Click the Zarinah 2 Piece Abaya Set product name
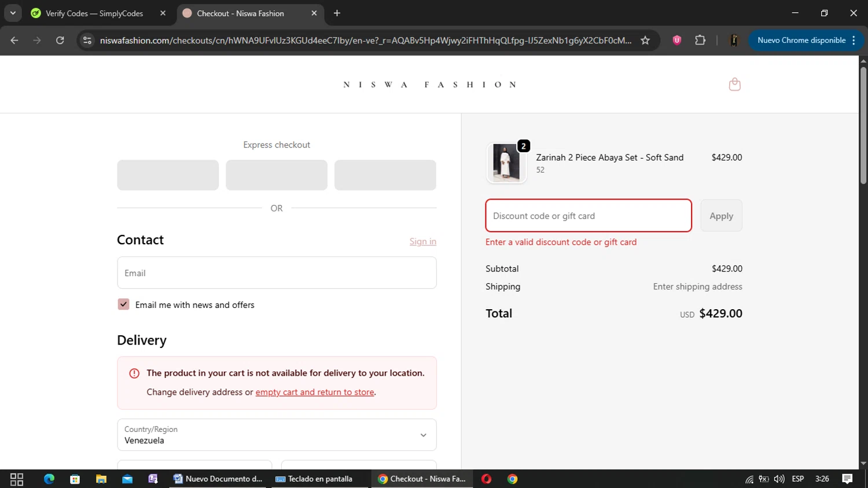This screenshot has height=488, width=868. [609, 157]
